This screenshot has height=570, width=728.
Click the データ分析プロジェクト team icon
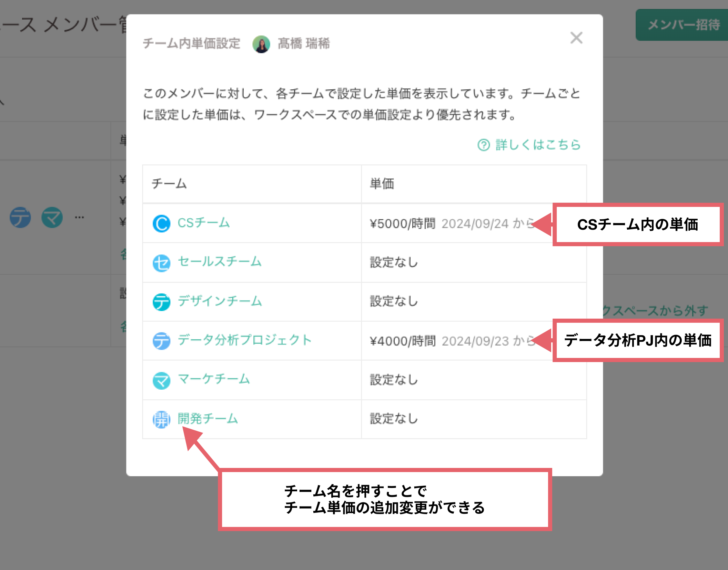pos(161,341)
